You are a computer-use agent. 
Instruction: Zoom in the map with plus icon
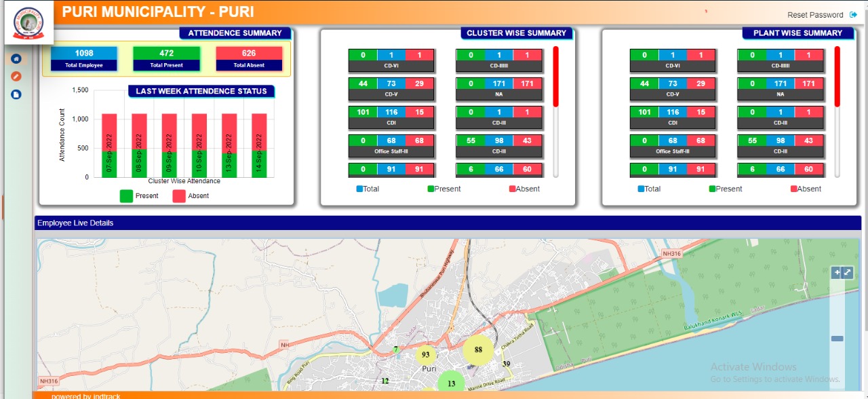837,273
